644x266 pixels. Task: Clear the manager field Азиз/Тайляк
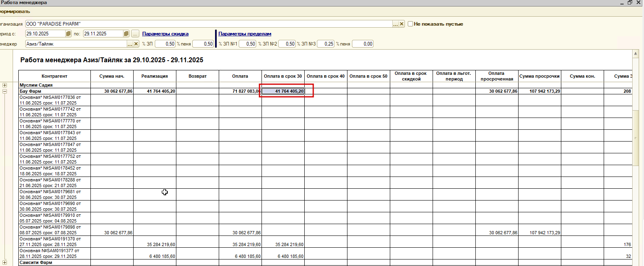[136, 44]
